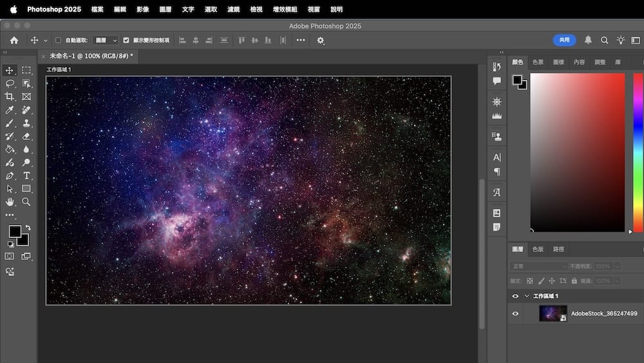
Task: Collapse the 工作區域 1 artboard group
Action: [x=527, y=296]
